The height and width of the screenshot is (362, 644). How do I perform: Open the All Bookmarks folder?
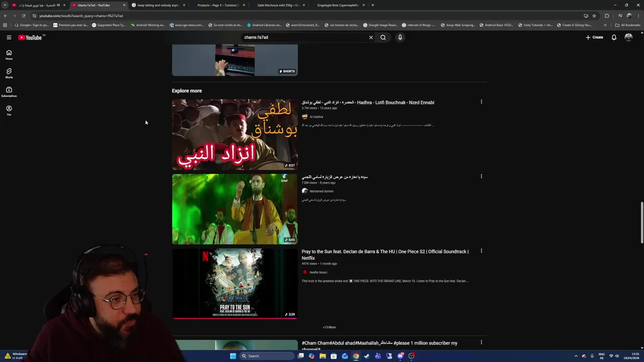point(627,25)
